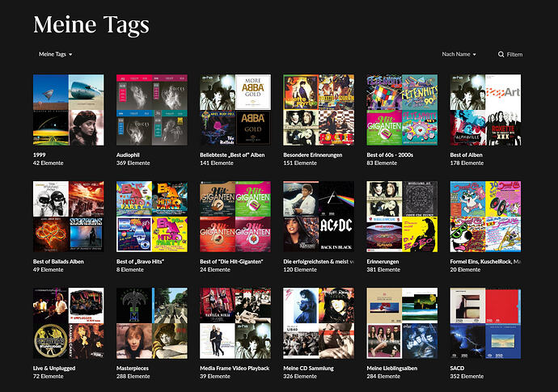Open the Masterpieces tag cover collage
Screen dimensions: 558x392
(152, 323)
